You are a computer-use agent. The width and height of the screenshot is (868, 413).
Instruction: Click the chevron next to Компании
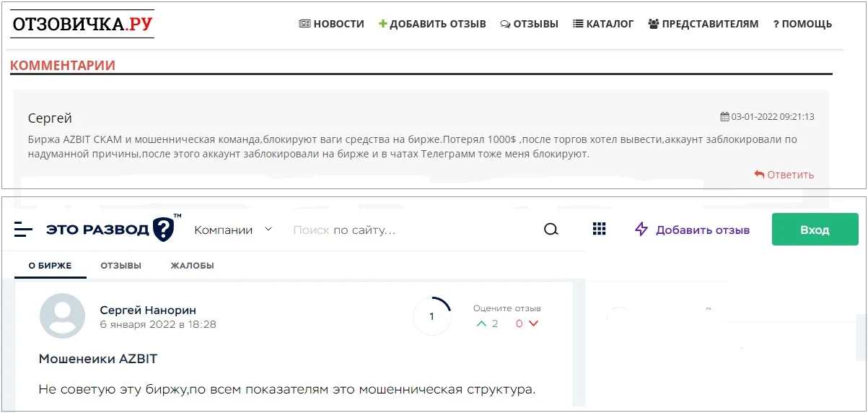tap(268, 230)
